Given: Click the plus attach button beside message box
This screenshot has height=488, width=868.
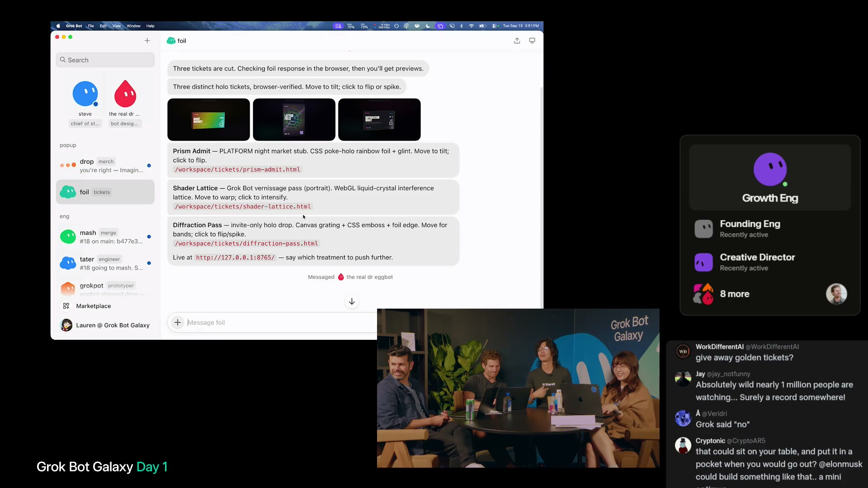Looking at the screenshot, I should (x=178, y=323).
